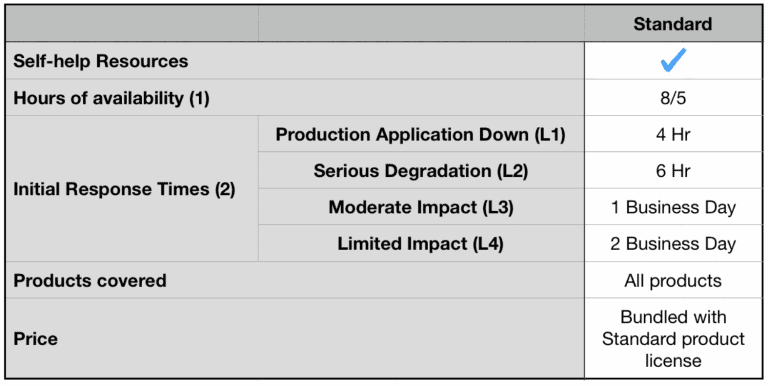This screenshot has width=768, height=386.
Task: Click the 8/5 availability cell
Action: click(673, 97)
